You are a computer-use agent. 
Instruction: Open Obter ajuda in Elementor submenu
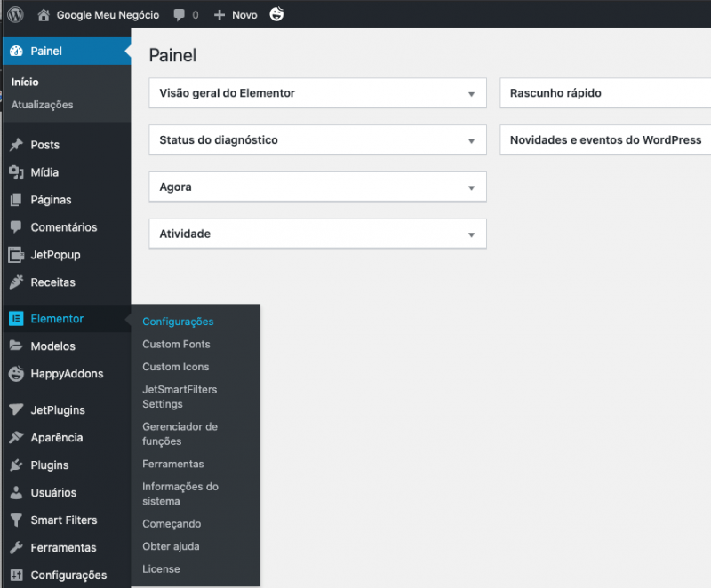171,546
